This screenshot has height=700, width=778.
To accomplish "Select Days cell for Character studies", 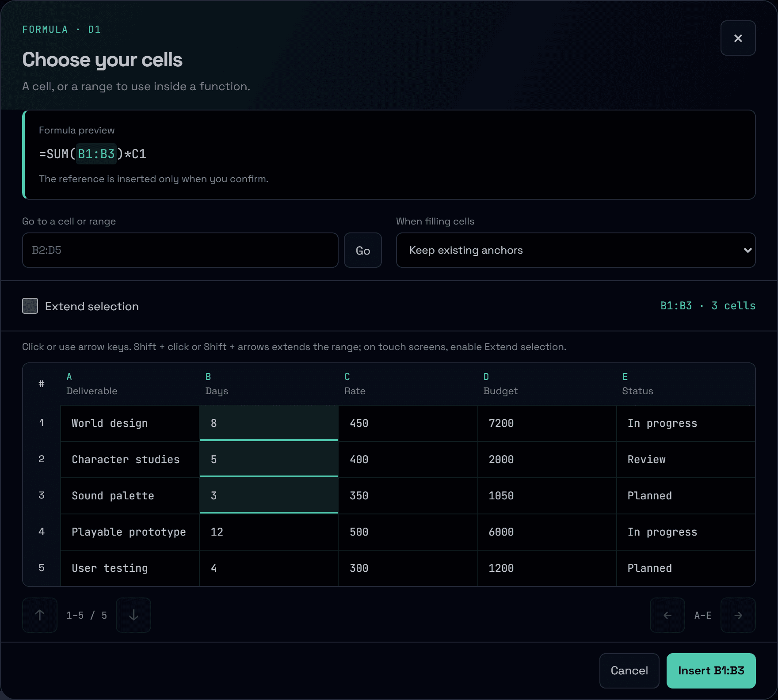I will (x=269, y=460).
